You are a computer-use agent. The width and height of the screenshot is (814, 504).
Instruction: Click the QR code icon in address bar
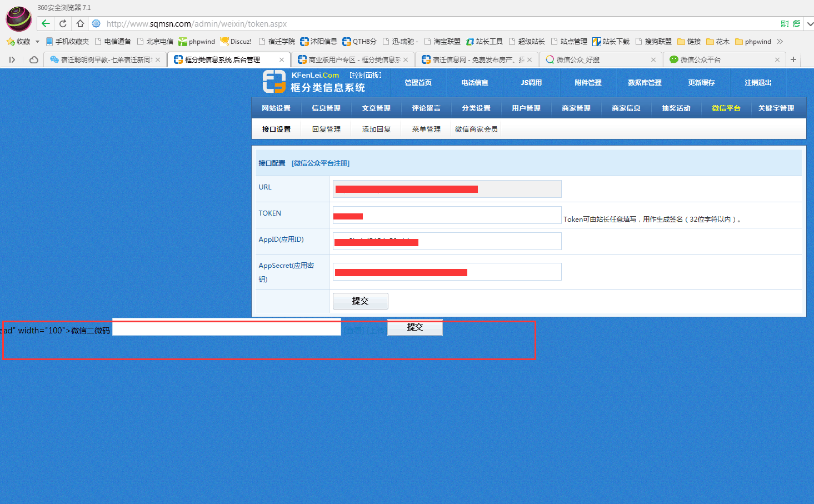tap(785, 24)
